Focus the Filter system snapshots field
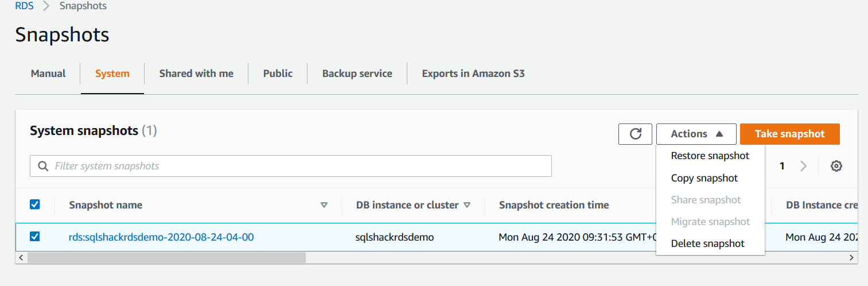868x286 pixels. click(x=298, y=166)
